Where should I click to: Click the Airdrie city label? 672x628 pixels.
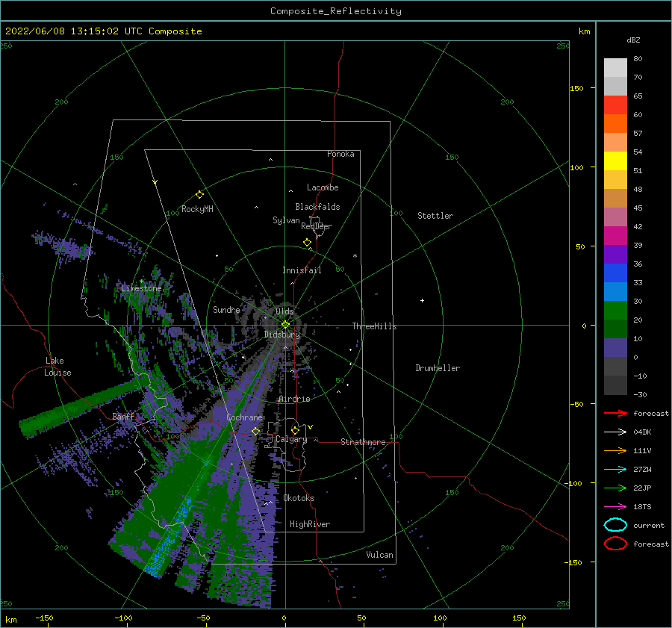pos(294,399)
